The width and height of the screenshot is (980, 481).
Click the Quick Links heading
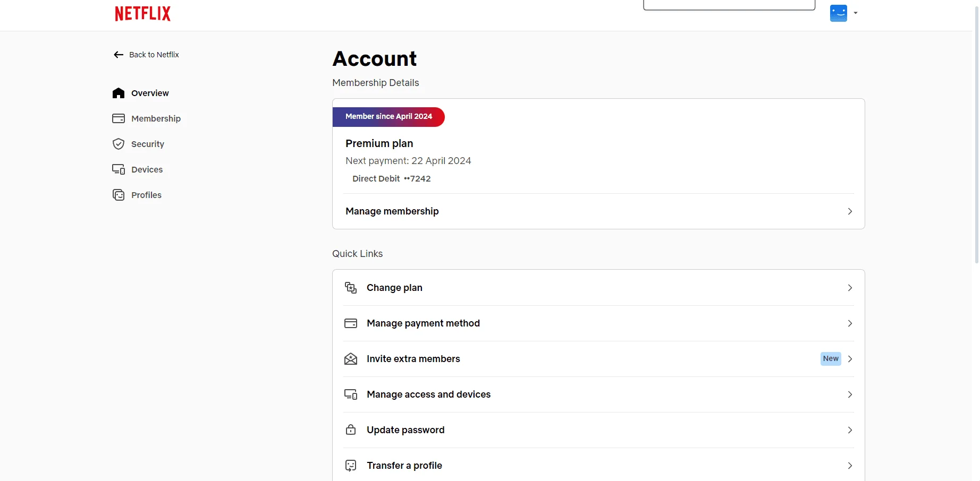coord(357,254)
